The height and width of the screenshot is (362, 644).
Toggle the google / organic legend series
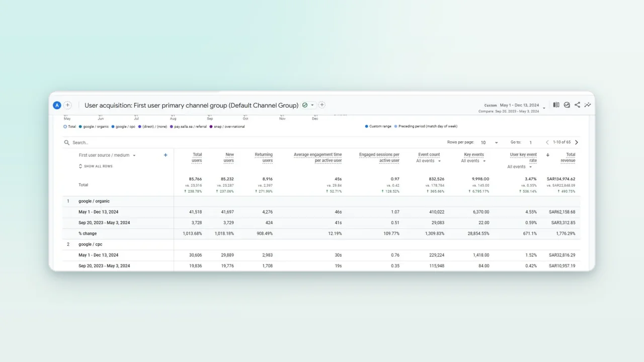click(x=94, y=127)
